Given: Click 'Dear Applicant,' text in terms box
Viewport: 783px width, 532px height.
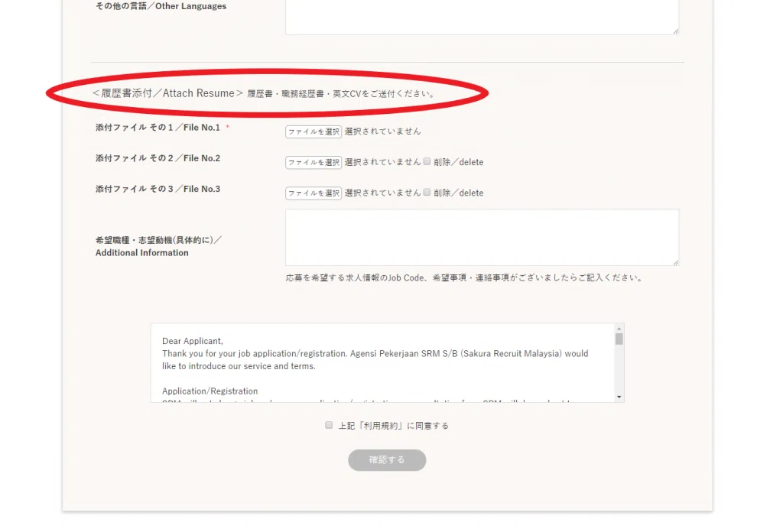Looking at the screenshot, I should click(x=192, y=341).
